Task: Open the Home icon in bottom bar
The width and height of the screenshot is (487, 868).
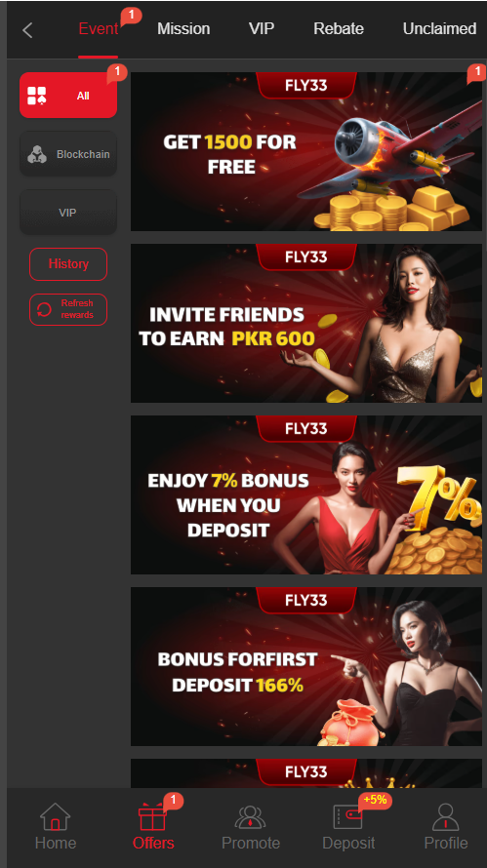Action: 56,816
